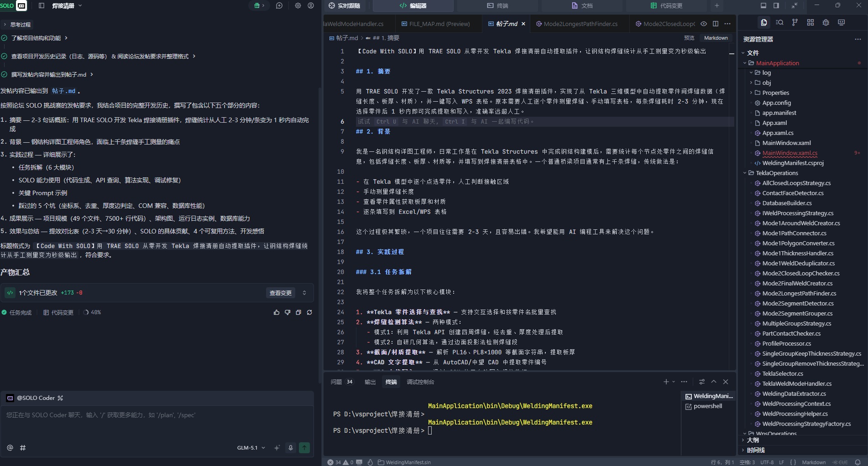Switch to the 问题 problems tab
Image resolution: width=868 pixels, height=466 pixels.
click(x=336, y=382)
